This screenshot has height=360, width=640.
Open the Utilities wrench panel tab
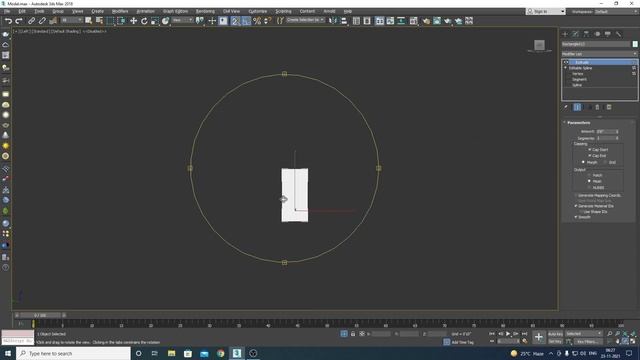click(x=618, y=34)
